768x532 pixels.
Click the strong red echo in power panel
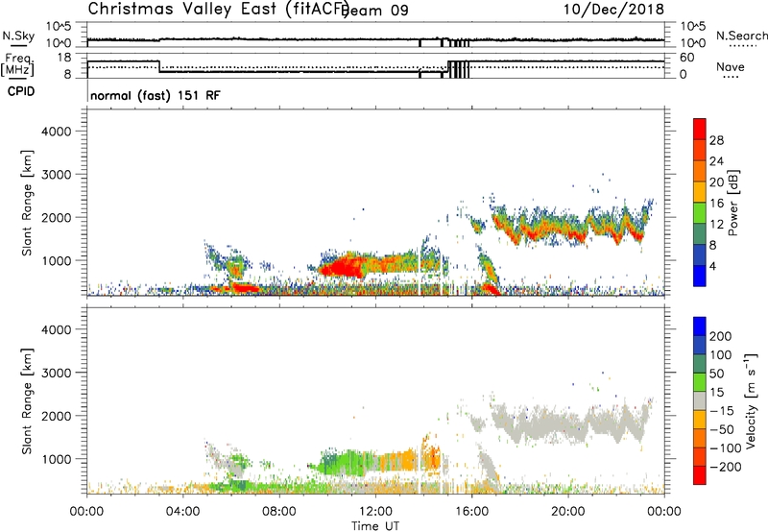[343, 268]
